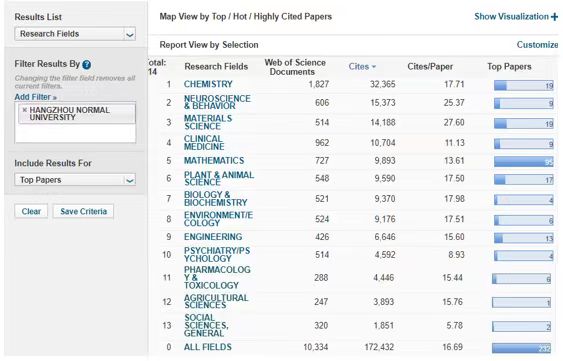Click the Cites/Paper column header

pos(430,67)
